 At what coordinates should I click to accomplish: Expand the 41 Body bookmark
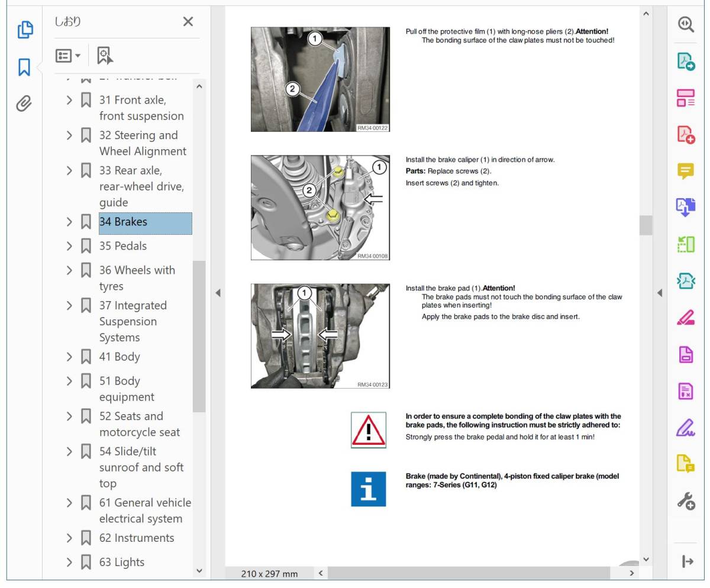69,357
